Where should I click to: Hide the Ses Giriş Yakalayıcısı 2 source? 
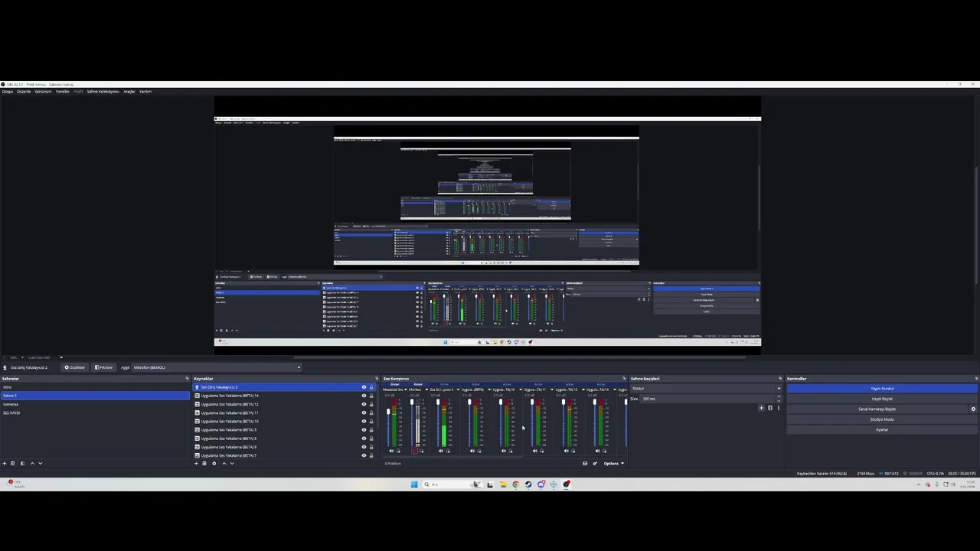point(364,387)
